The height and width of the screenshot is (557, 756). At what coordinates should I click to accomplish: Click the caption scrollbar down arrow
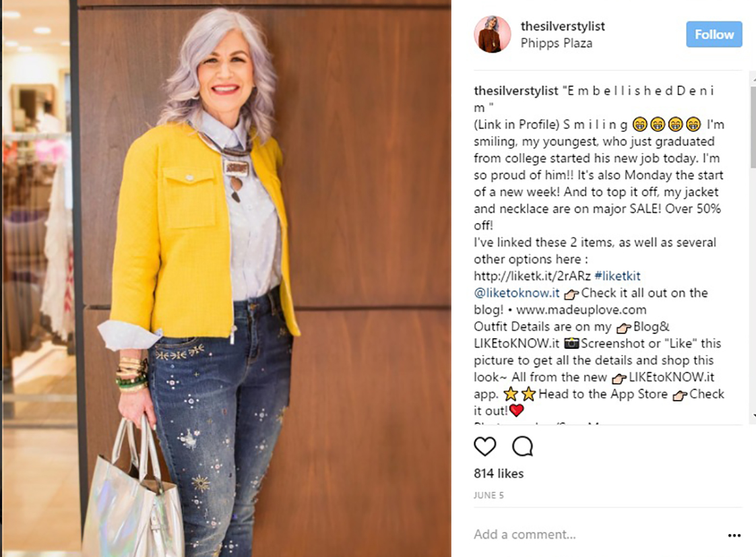click(x=753, y=416)
